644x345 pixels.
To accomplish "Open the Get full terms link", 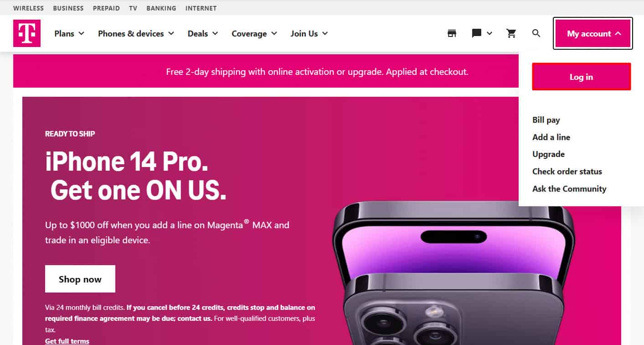I will coord(67,341).
